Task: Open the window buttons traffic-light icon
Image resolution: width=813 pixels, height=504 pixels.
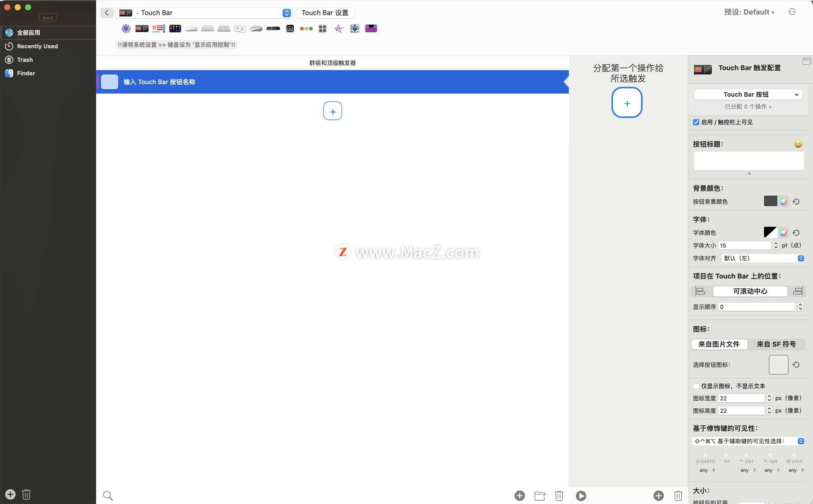Action: coord(306,28)
